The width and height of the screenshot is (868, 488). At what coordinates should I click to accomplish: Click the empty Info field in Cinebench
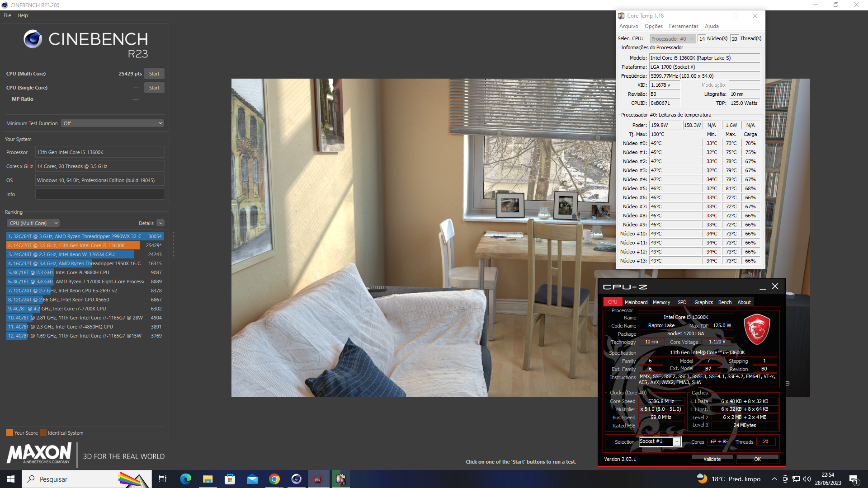[100, 194]
